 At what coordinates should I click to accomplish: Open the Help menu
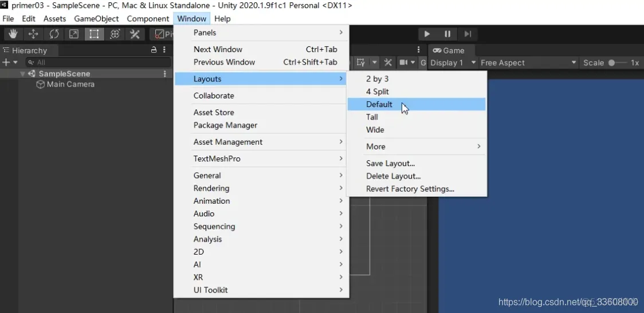click(x=222, y=19)
